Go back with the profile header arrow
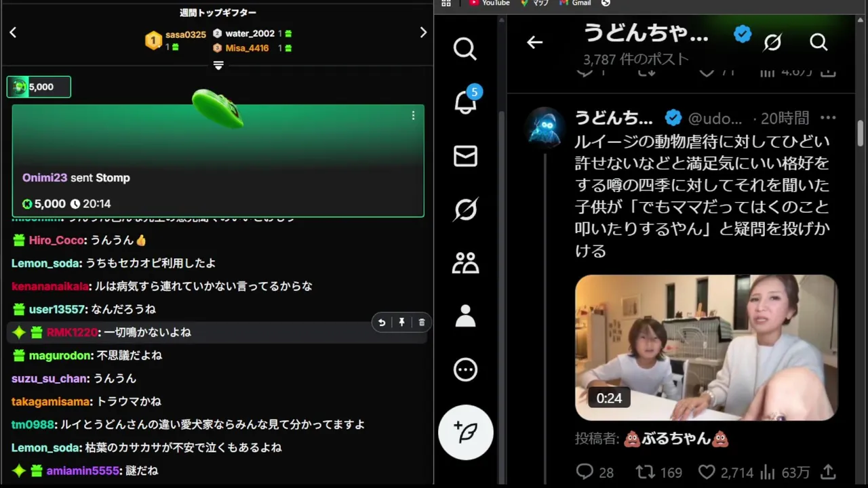The height and width of the screenshot is (488, 868). point(534,43)
